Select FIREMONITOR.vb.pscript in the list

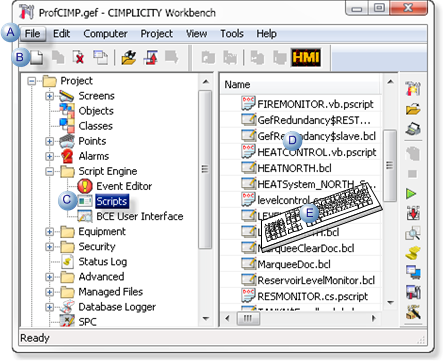315,104
